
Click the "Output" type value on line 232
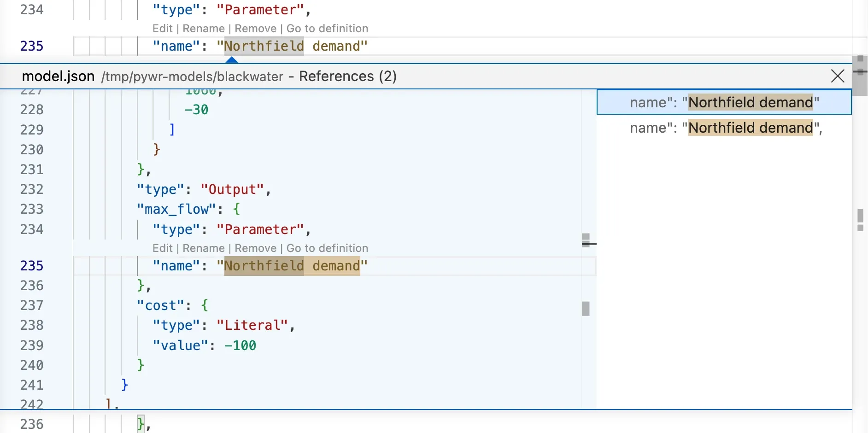(232, 189)
